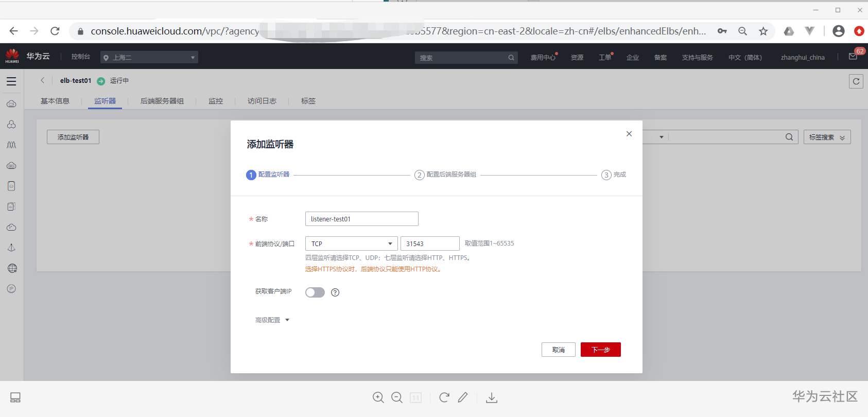Open the 标签 tab
Image resolution: width=868 pixels, height=417 pixels.
(x=308, y=101)
